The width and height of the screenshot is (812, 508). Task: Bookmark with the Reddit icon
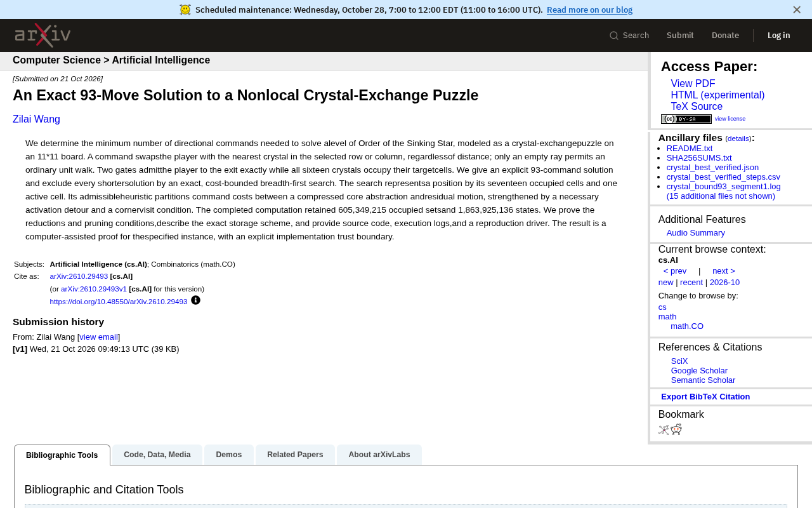click(676, 429)
